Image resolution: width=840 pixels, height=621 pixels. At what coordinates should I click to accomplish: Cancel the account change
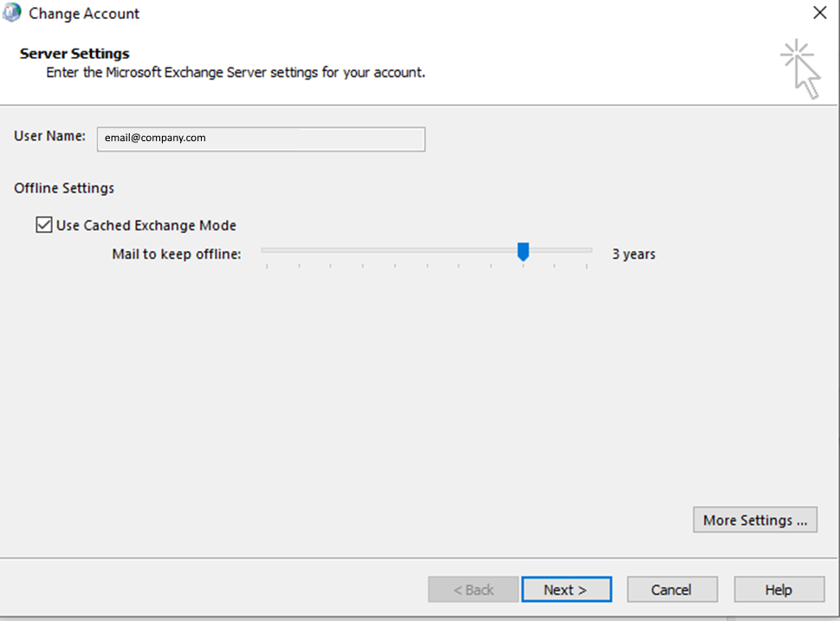[x=672, y=589]
